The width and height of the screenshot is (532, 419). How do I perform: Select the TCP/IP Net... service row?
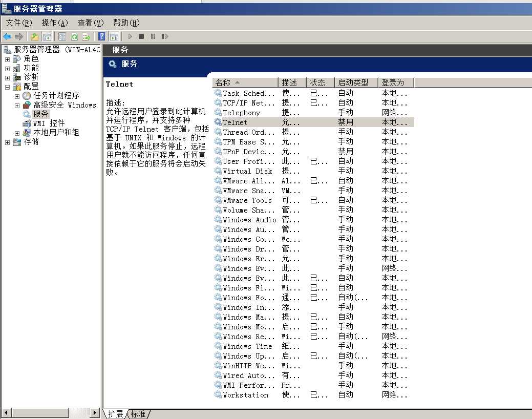point(313,102)
